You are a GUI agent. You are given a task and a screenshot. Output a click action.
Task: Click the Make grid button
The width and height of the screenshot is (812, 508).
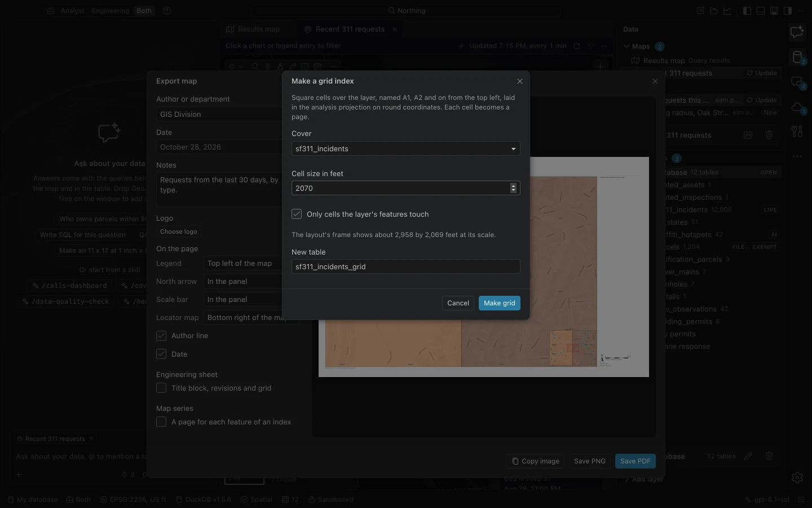point(500,303)
